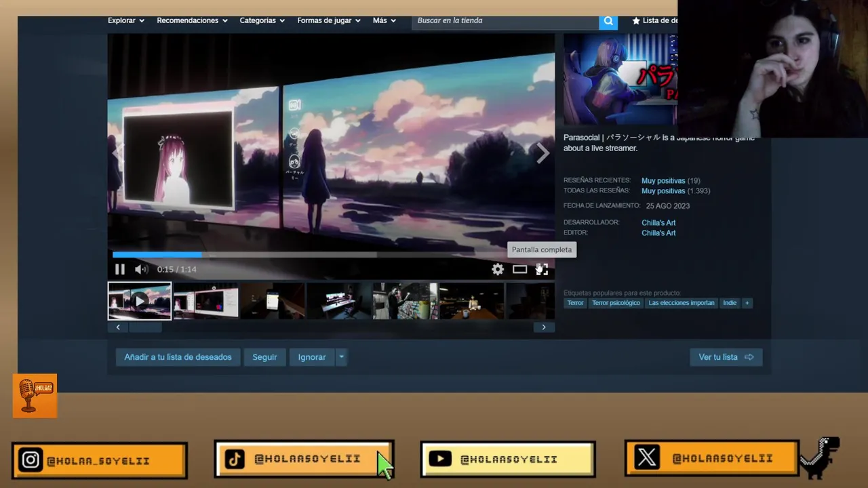Pause the trailer video

tap(120, 269)
